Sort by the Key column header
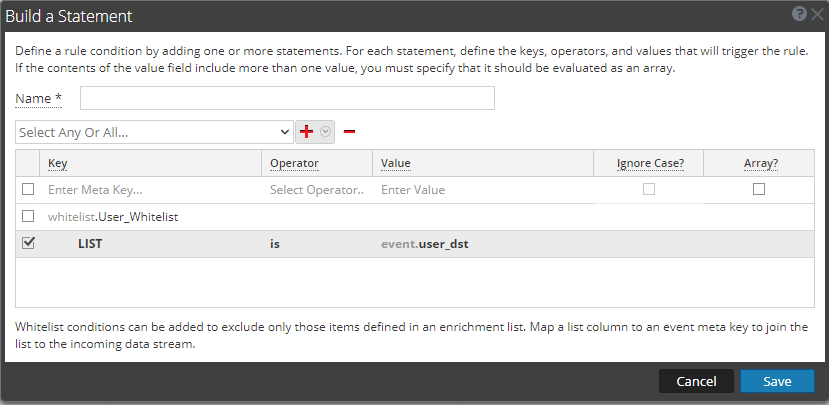 pyautogui.click(x=58, y=163)
